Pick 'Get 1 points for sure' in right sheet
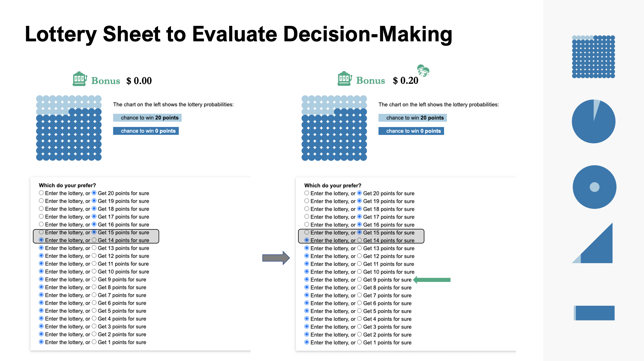 [x=359, y=342]
